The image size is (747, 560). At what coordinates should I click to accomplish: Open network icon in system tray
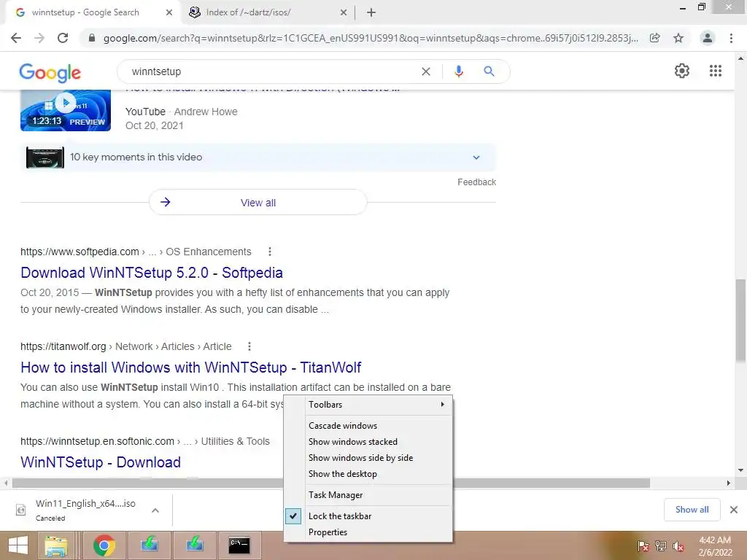(661, 546)
